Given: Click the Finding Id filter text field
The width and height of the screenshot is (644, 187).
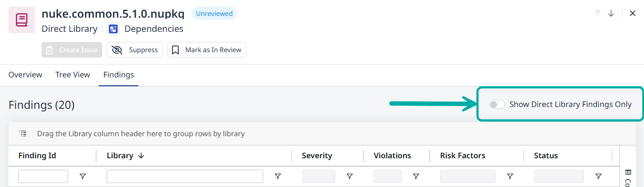Looking at the screenshot, I should (x=43, y=176).
